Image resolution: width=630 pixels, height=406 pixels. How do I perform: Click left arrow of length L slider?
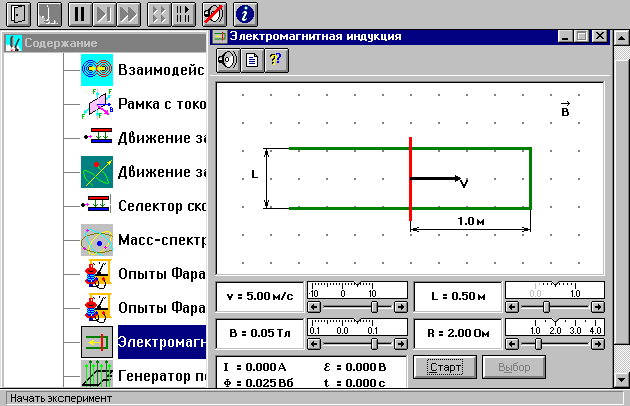(511, 307)
